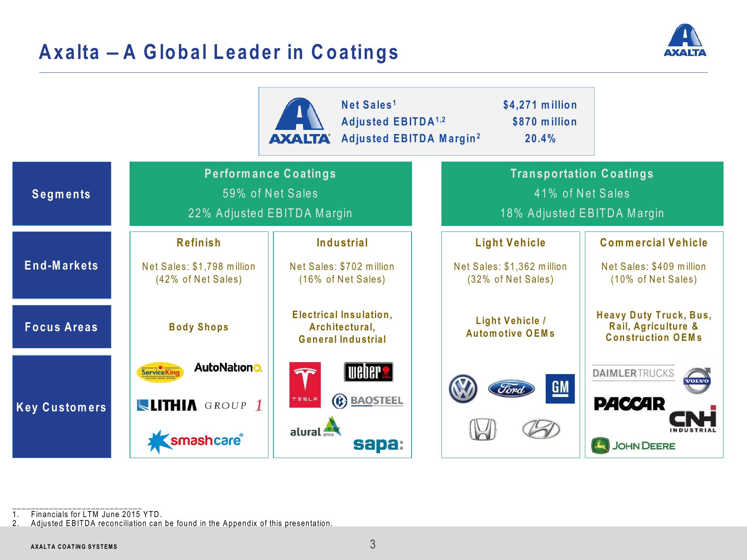Click the Performance Coatings heading
Screen dimensions: 747x560
point(270,174)
